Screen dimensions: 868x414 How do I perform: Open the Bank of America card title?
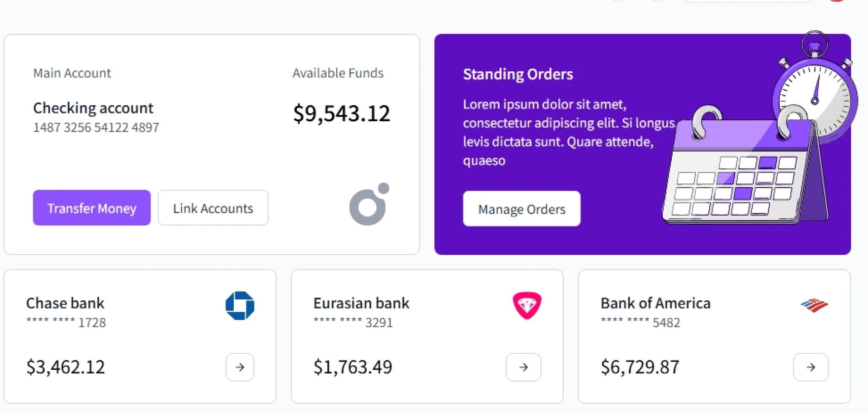tap(656, 303)
